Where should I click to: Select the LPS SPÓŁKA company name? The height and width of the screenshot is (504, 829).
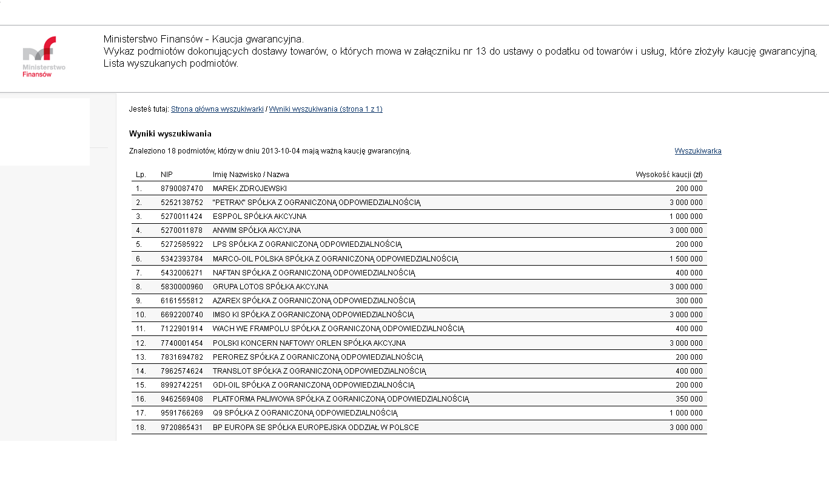point(307,244)
